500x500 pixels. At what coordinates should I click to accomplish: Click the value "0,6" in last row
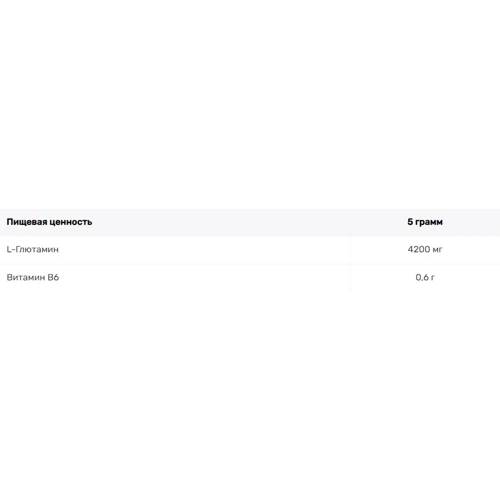pyautogui.click(x=422, y=277)
